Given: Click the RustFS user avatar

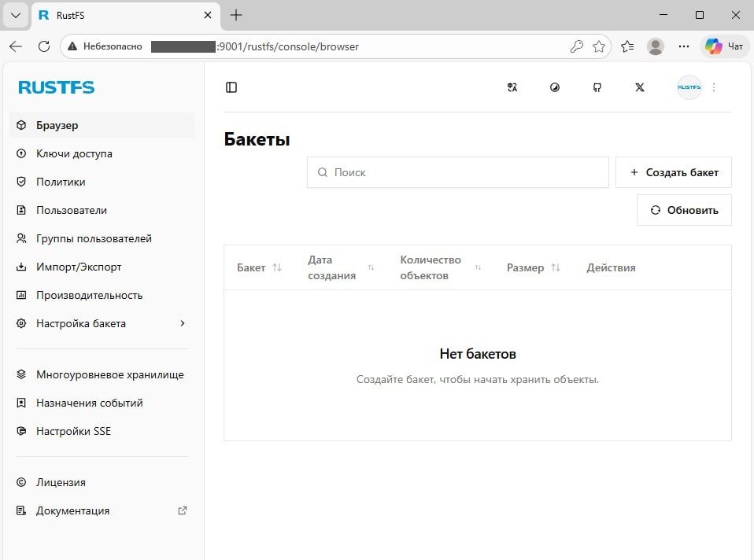Looking at the screenshot, I should 689,87.
